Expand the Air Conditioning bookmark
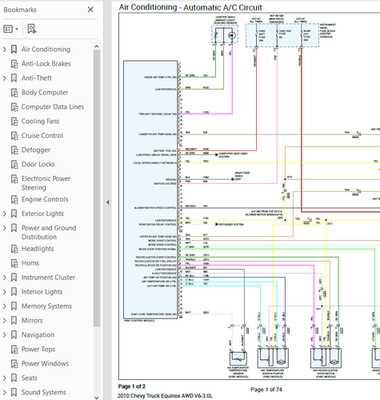This screenshot has height=400, width=380. (4, 49)
